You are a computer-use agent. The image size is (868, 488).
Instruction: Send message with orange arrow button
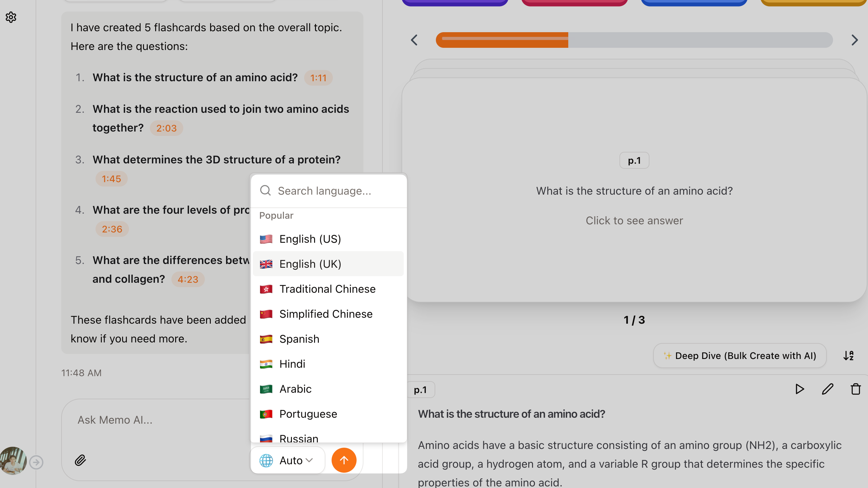tap(344, 460)
